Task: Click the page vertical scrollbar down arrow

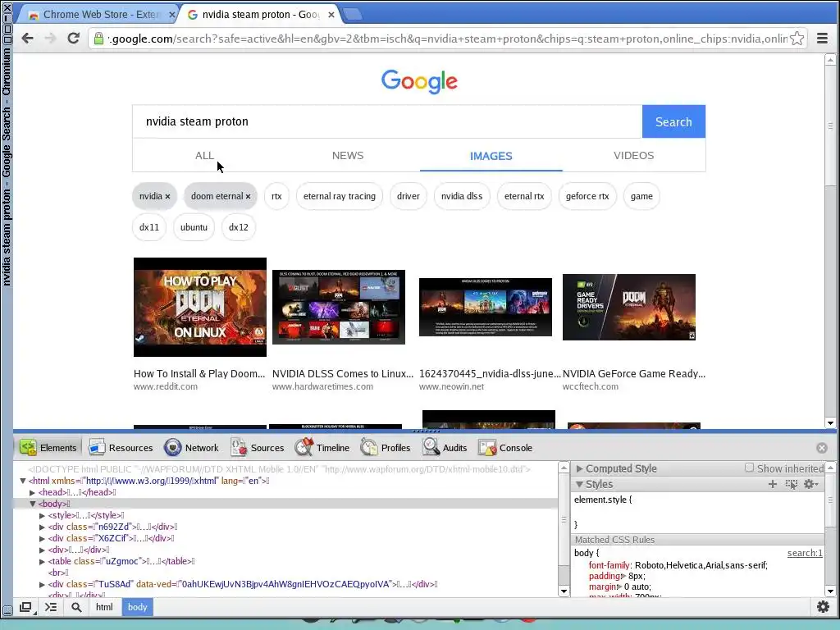Action: (830, 423)
